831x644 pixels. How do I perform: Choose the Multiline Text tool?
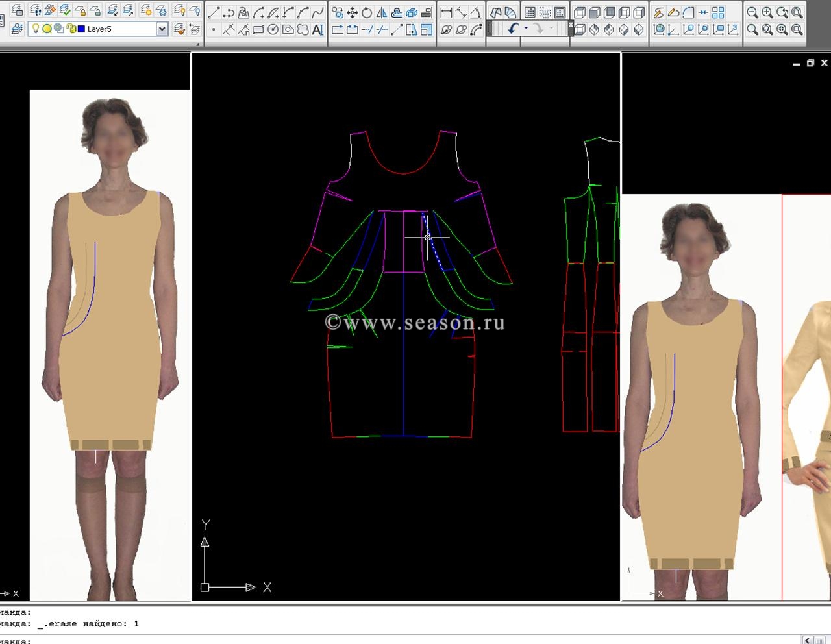click(317, 30)
